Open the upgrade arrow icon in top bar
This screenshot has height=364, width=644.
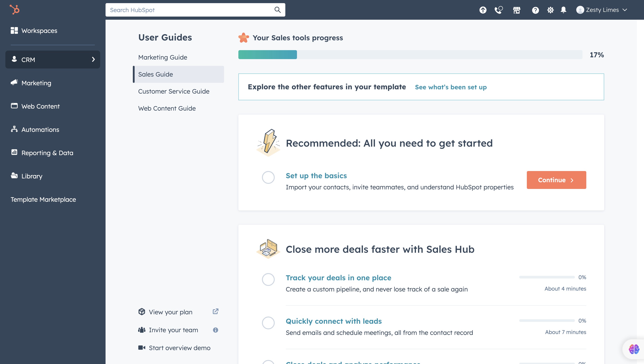pyautogui.click(x=483, y=10)
